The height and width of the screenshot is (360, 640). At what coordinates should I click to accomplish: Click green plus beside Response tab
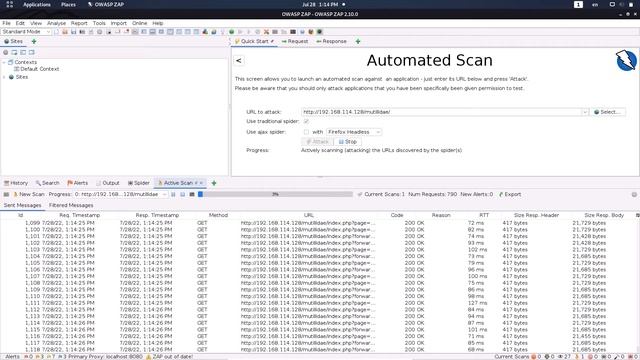click(x=358, y=41)
